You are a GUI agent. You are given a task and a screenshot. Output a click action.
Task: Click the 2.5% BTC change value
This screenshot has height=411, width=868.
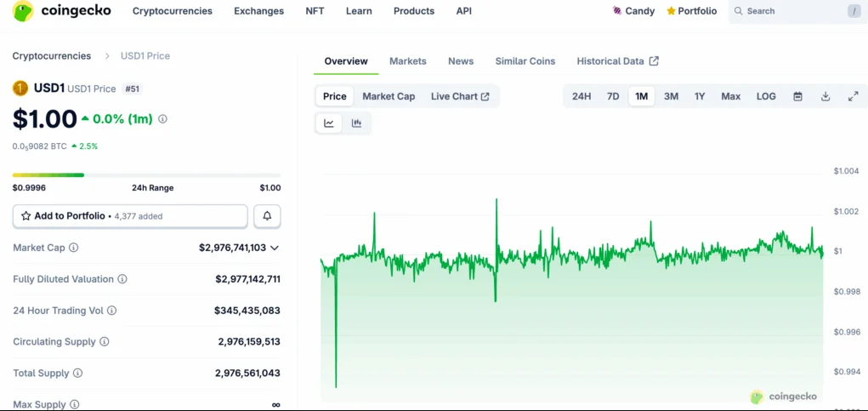[x=88, y=146]
